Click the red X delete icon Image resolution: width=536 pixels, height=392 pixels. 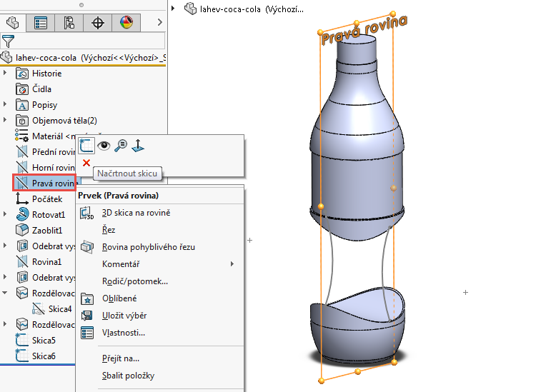[86, 163]
